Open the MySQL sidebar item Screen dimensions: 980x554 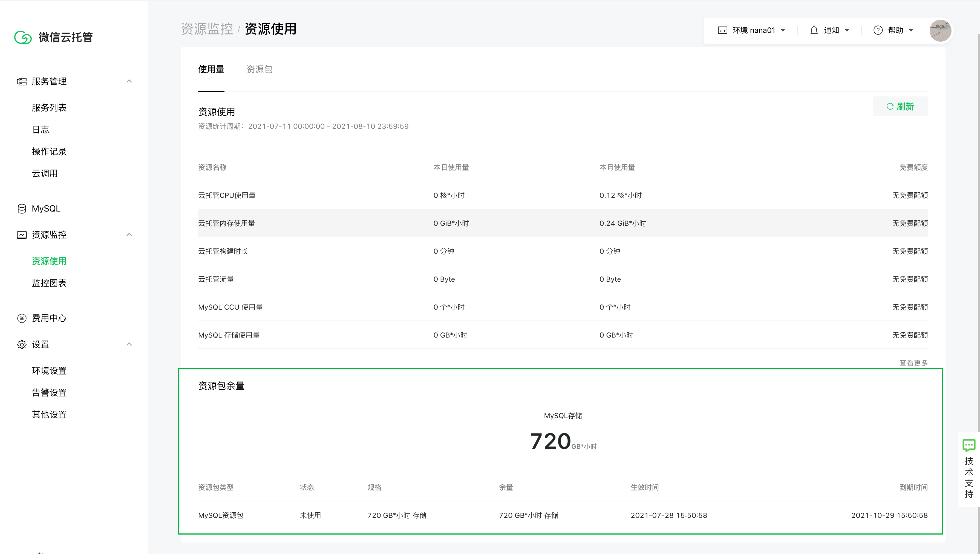tap(46, 209)
